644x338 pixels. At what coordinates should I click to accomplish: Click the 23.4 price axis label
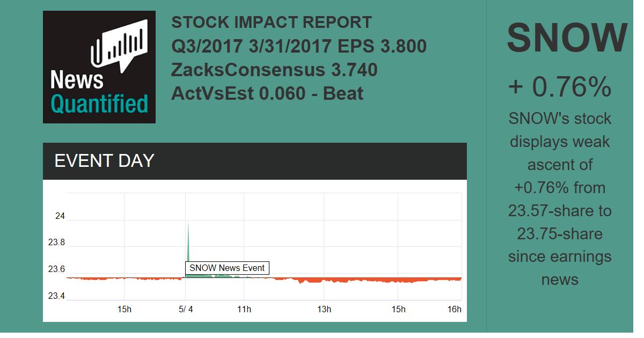(x=56, y=296)
